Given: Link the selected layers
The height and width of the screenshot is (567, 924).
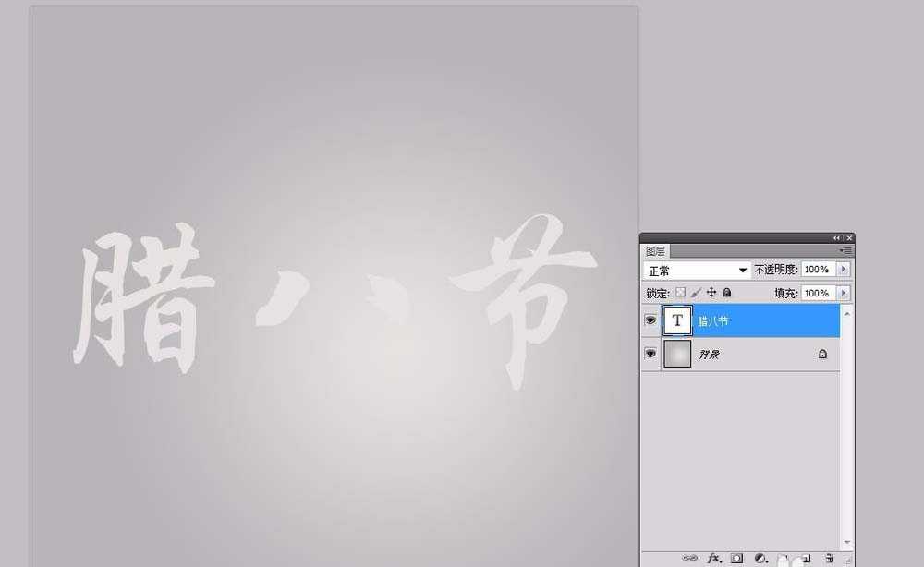Looking at the screenshot, I should [691, 559].
